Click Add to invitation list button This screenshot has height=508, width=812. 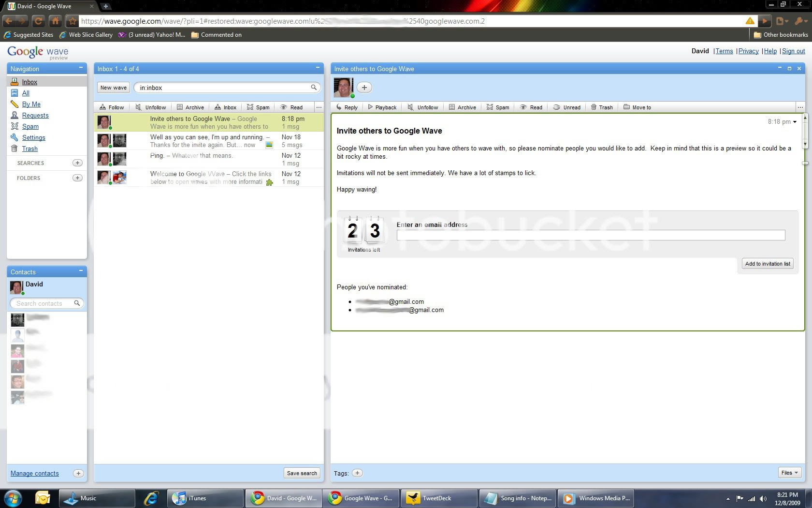tap(768, 264)
